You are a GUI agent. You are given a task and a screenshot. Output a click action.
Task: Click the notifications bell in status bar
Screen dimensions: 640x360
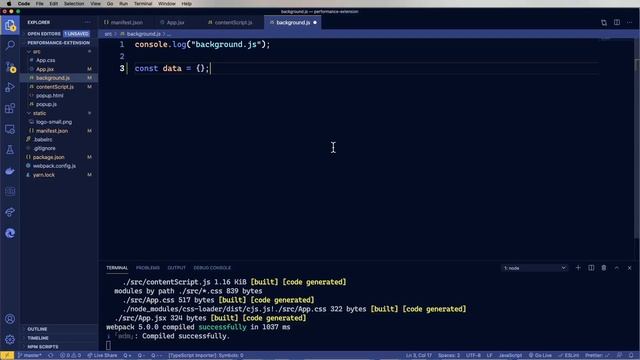[631, 356]
